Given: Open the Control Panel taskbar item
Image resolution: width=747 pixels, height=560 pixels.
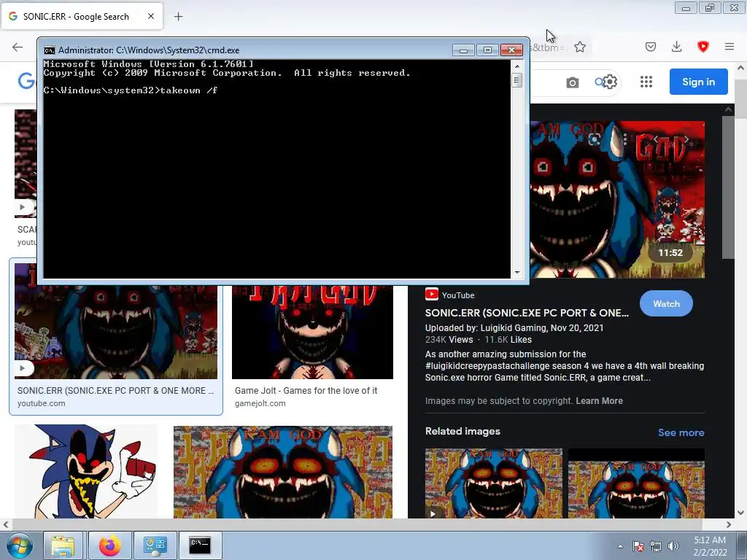Looking at the screenshot, I should (x=155, y=545).
